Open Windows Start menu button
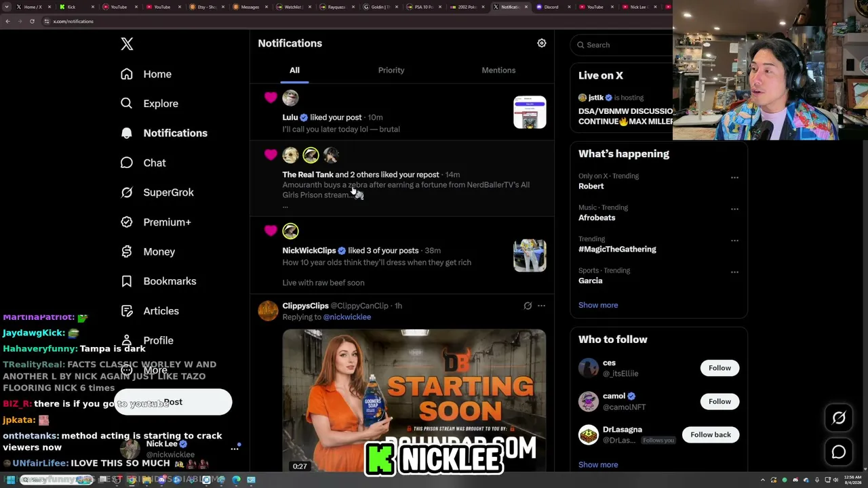The width and height of the screenshot is (868, 488). [10, 480]
